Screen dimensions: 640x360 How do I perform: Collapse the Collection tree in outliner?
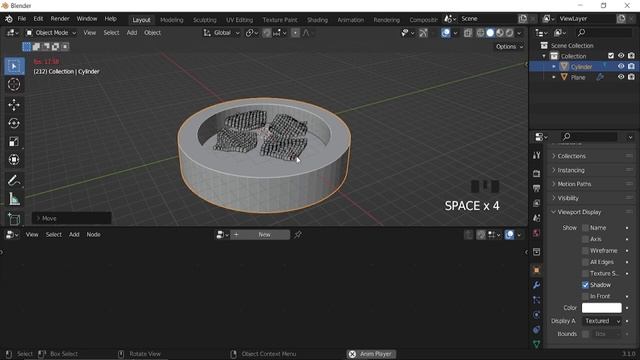pos(544,56)
